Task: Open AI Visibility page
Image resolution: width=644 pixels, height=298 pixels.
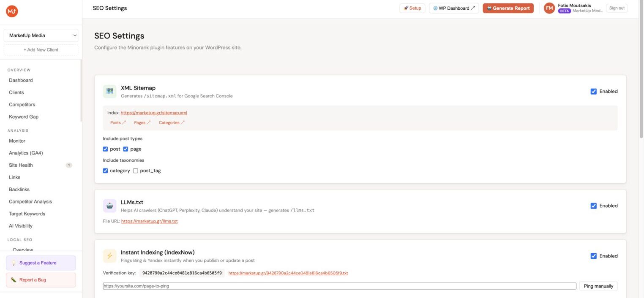Action: pos(21,226)
